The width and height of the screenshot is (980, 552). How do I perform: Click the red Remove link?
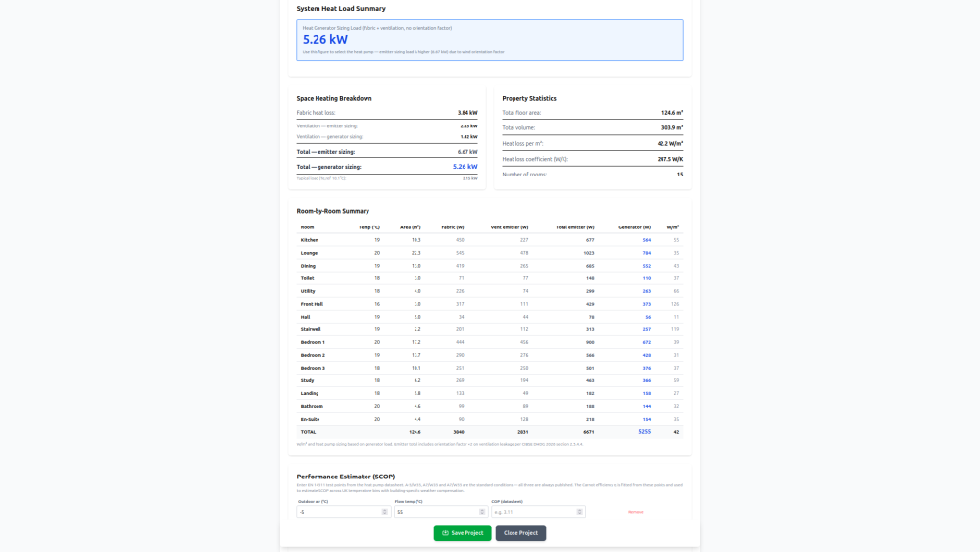[x=635, y=512]
